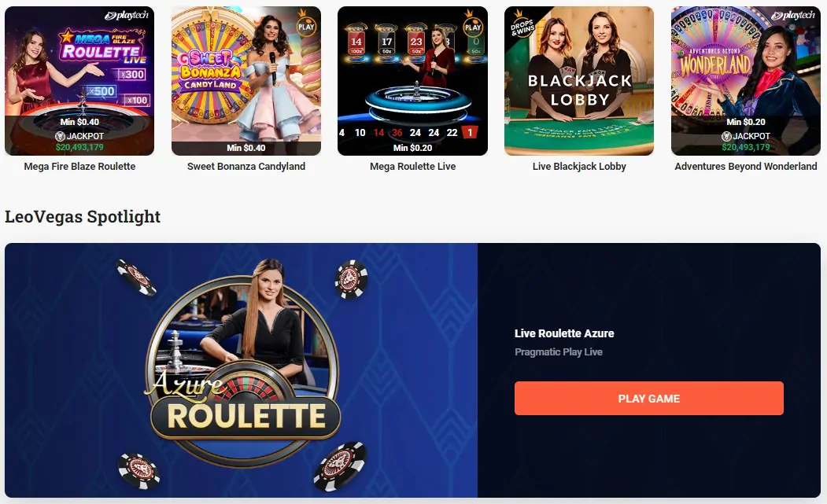Click the Live Roulette Azure title
Screen dimensions: 827x504
point(564,333)
